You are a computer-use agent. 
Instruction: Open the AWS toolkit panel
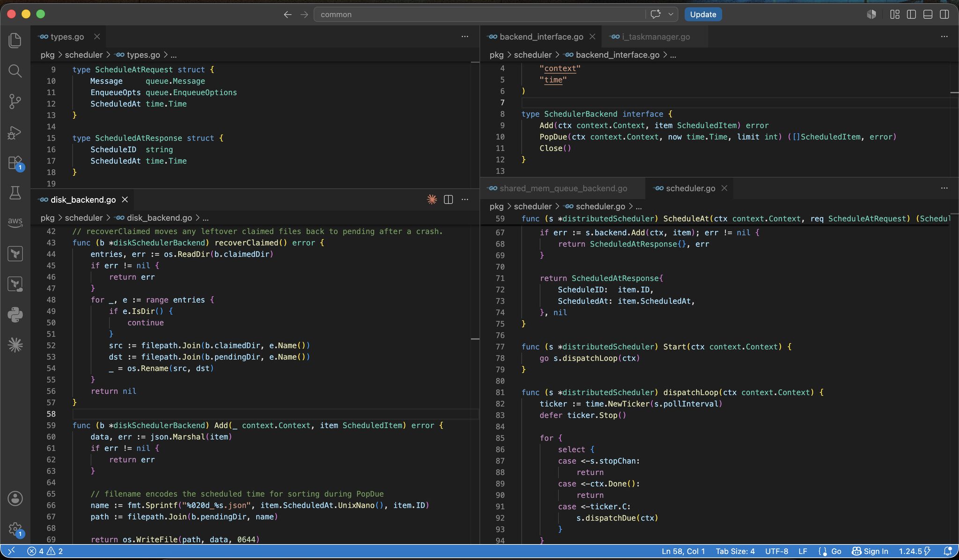coord(15,222)
